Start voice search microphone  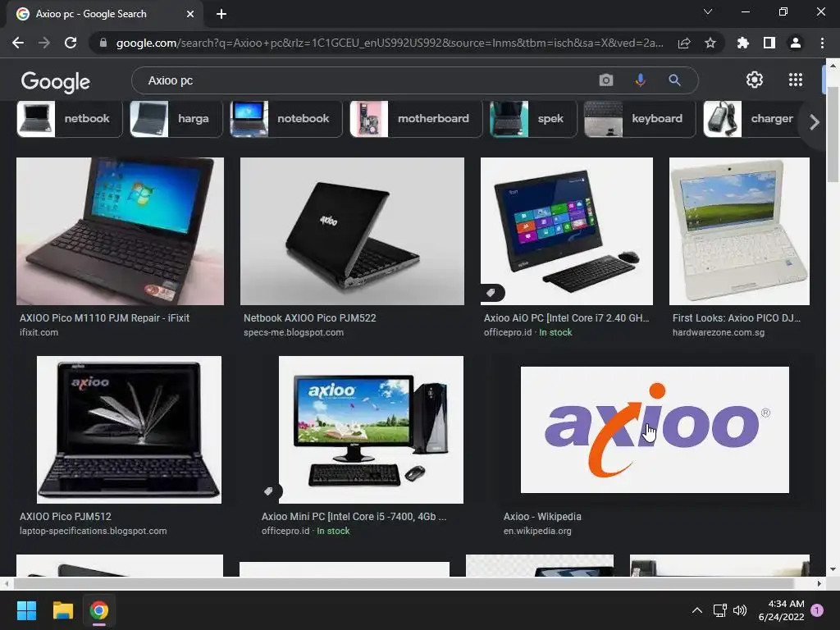(640, 80)
